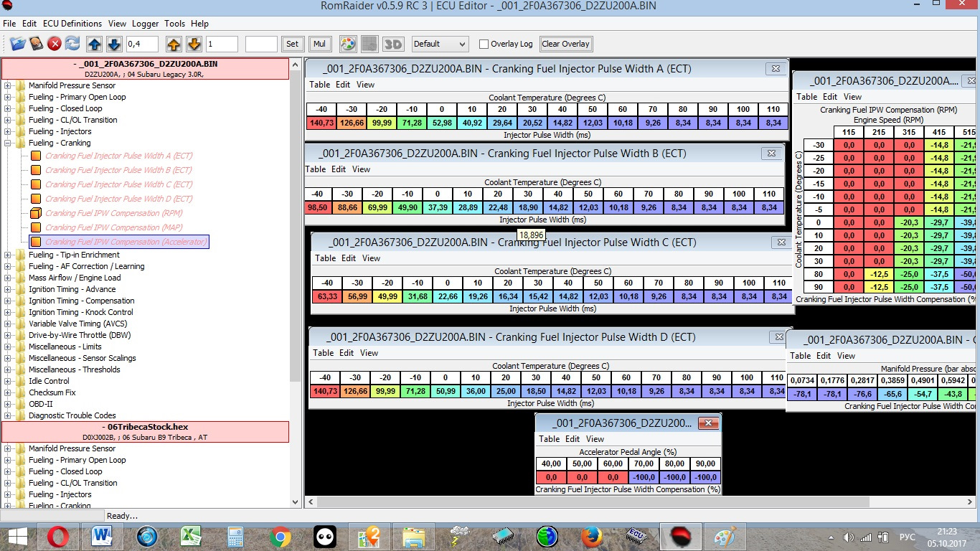Open Firefox from the taskbar
This screenshot has width=980, height=551.
point(592,537)
